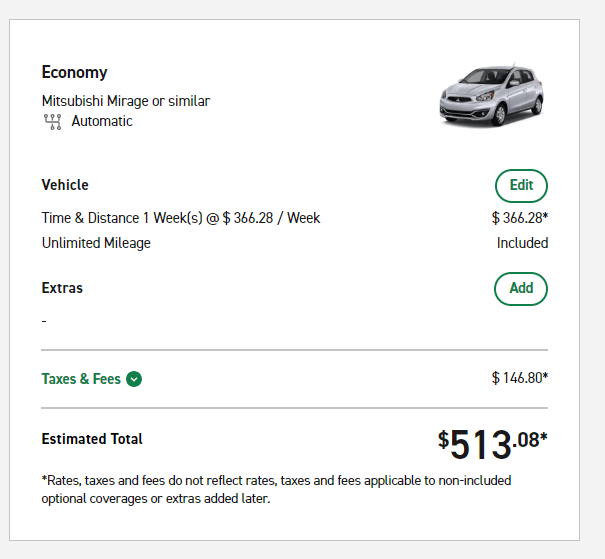Click the $366.28 vehicle price
Viewport: 605px width, 559px height.
519,217
